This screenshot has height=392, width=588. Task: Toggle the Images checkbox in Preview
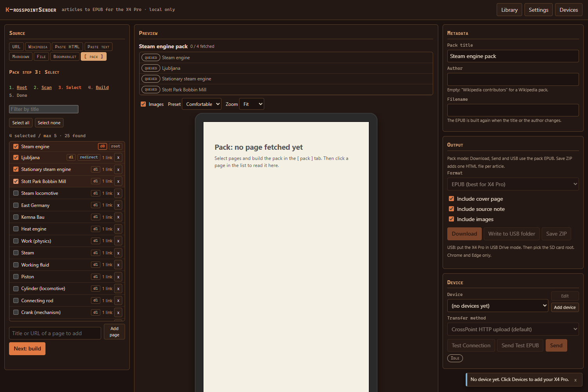click(143, 104)
